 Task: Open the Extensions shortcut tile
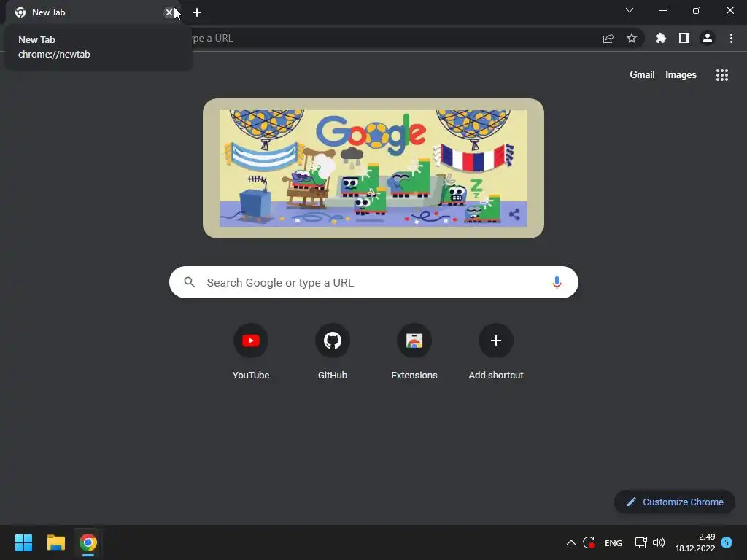coord(414,351)
